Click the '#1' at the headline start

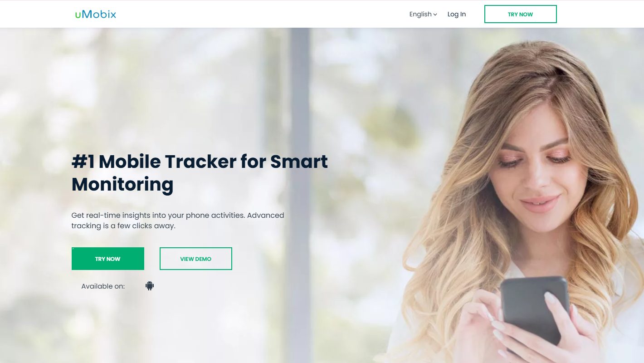pos(83,162)
